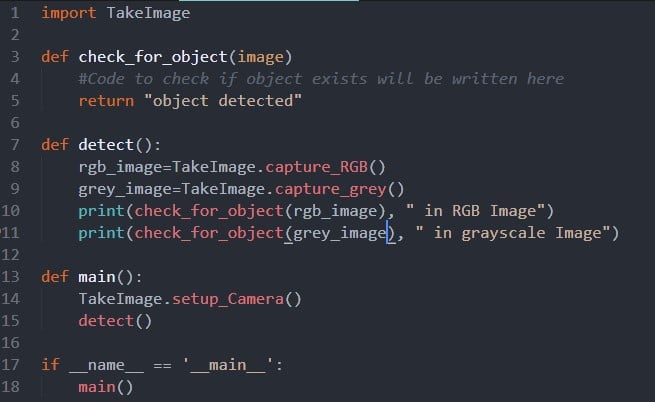655x402 pixels.
Task: Click the '__main__' string literal
Action: pos(228,365)
